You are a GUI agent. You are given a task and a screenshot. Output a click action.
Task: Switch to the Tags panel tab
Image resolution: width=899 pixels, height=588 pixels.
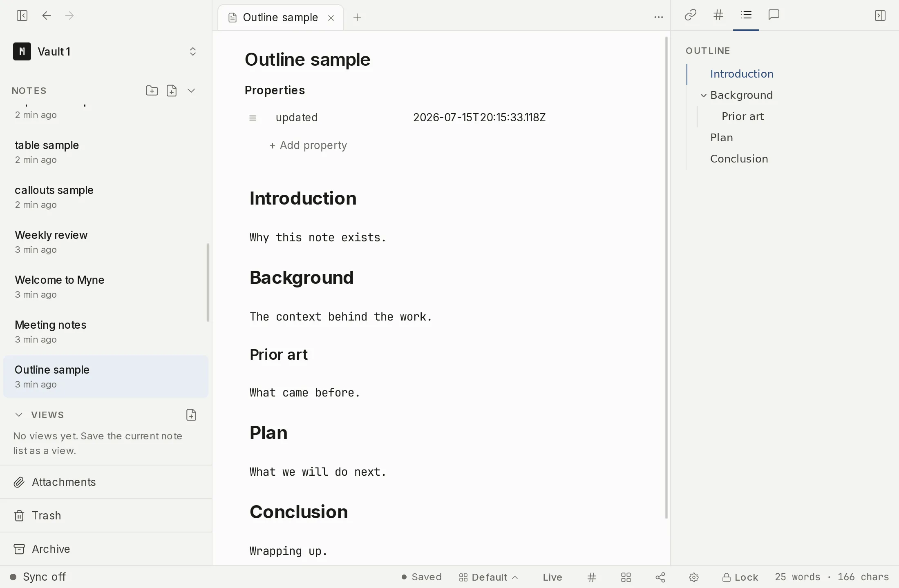tap(718, 15)
